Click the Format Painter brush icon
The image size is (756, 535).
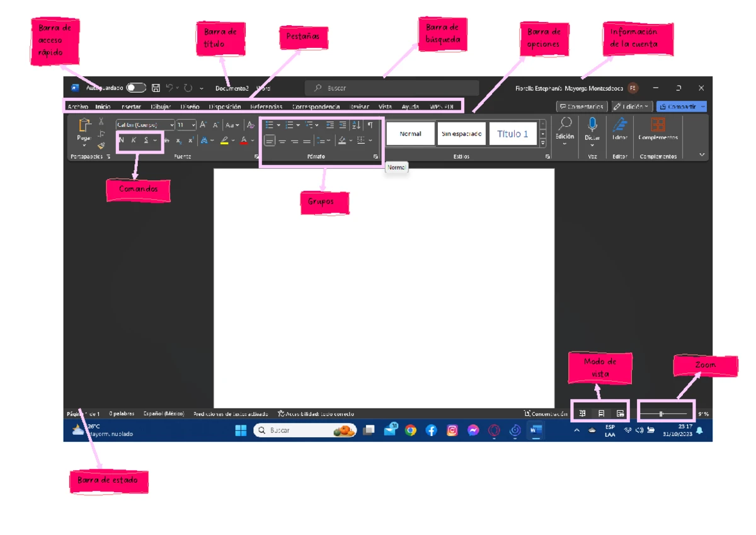click(x=101, y=146)
